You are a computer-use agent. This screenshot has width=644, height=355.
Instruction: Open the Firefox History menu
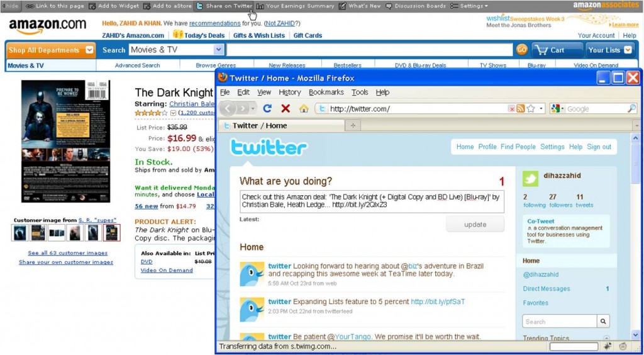pyautogui.click(x=289, y=93)
